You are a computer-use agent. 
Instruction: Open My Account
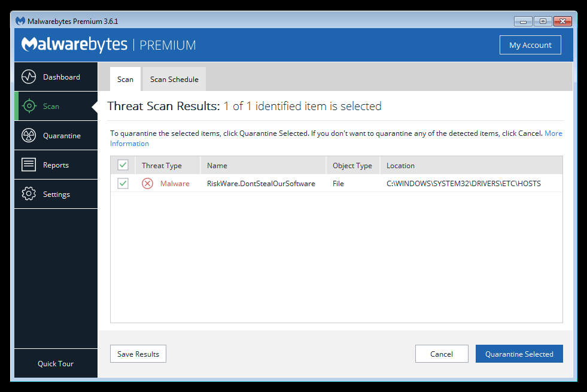click(530, 45)
